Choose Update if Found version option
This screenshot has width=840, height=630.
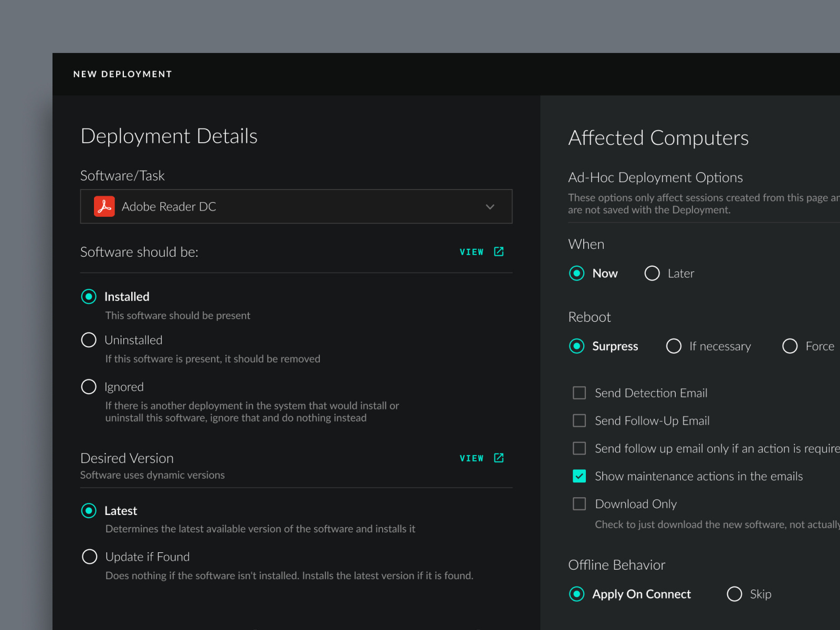click(x=89, y=556)
